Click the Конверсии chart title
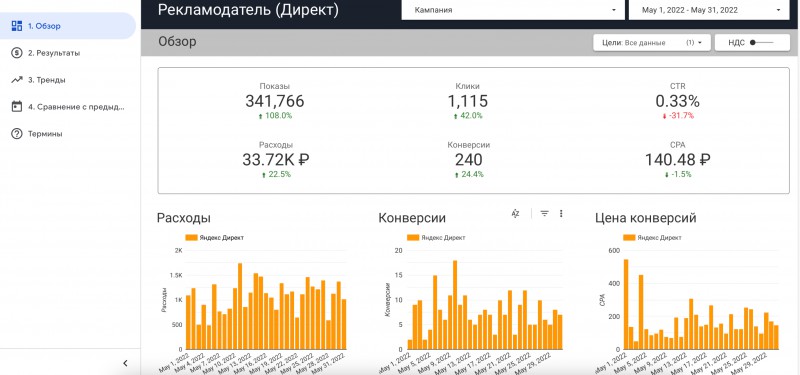This screenshot has height=375, width=800. point(412,218)
